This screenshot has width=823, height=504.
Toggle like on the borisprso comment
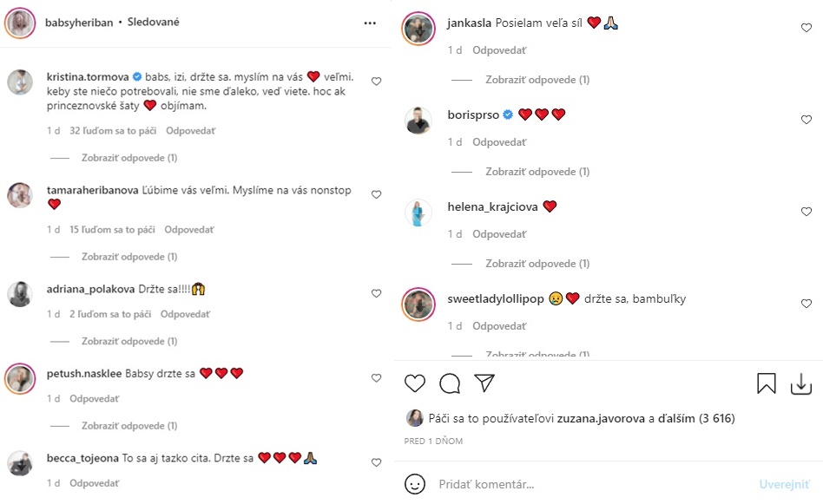click(x=806, y=120)
